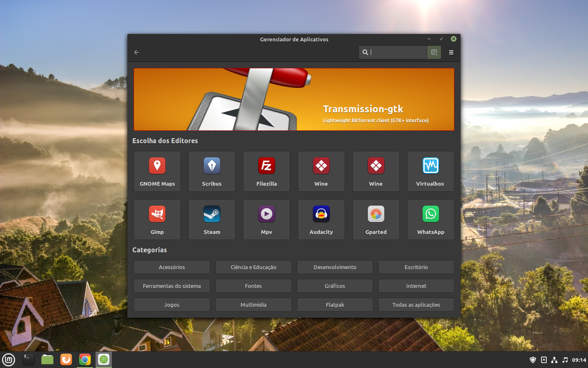
Task: Toggle the search-in-descriptions button beside the search box
Action: (x=434, y=52)
